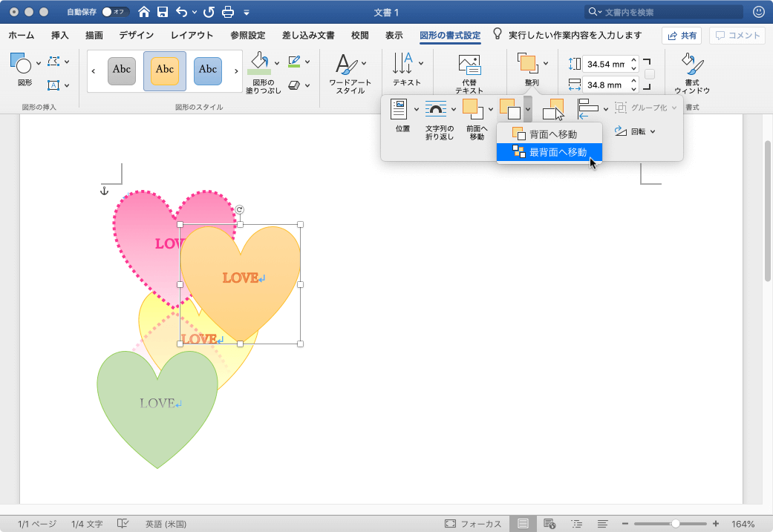Open the レイアウト tab
This screenshot has width=773, height=532.
(192, 36)
